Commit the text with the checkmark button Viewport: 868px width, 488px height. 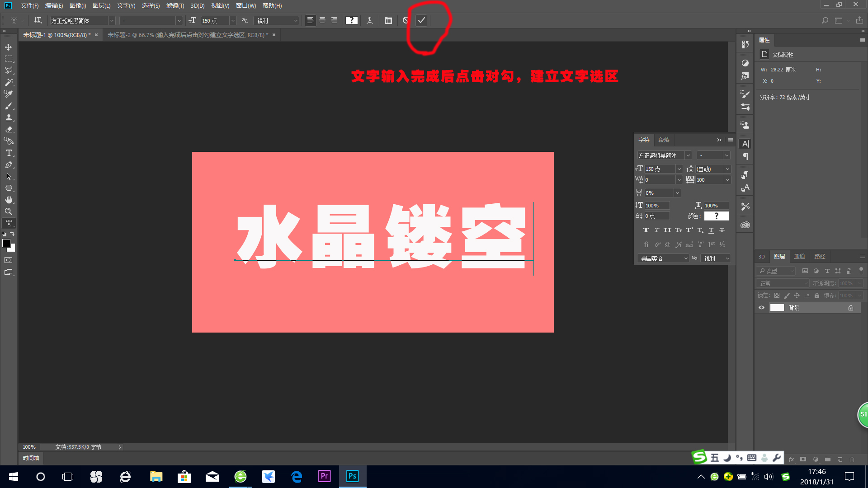coord(421,20)
